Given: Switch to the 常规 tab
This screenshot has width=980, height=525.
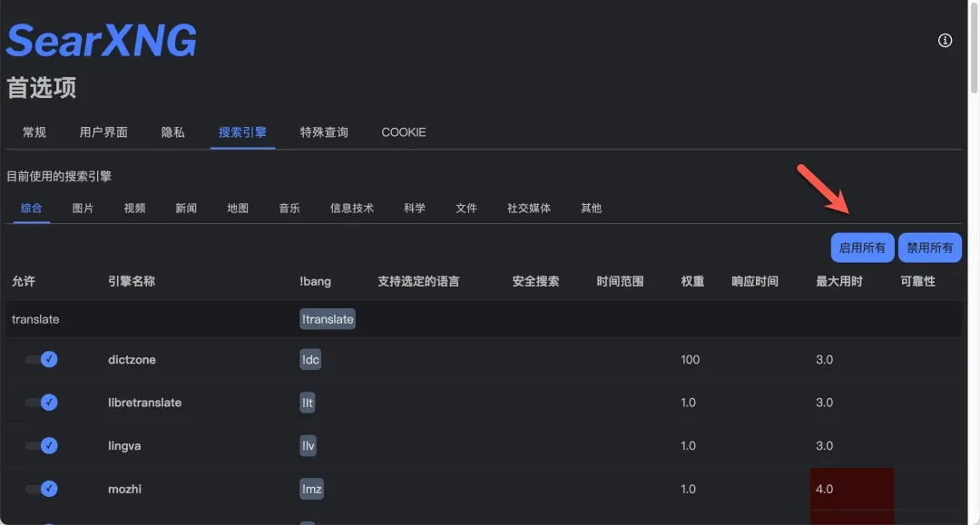Looking at the screenshot, I should [x=34, y=132].
